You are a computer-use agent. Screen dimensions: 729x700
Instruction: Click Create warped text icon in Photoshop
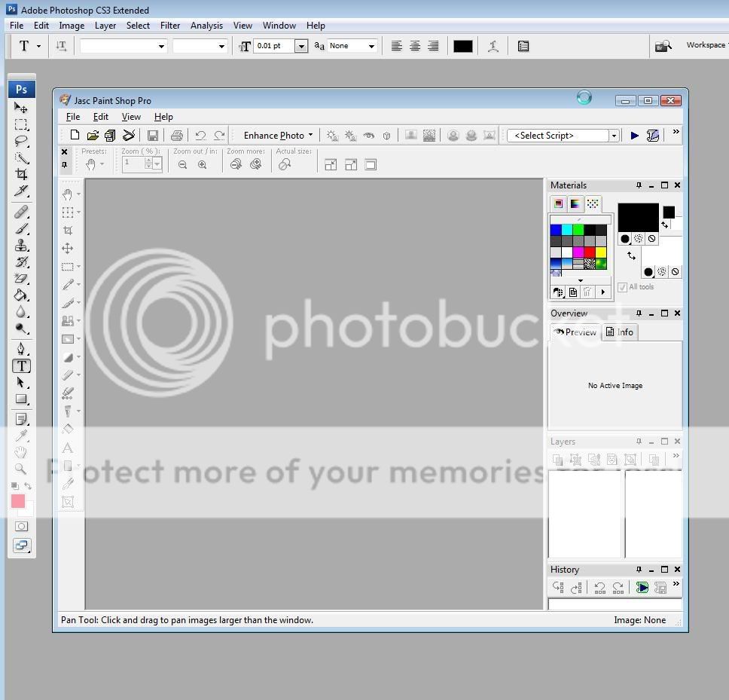[493, 46]
